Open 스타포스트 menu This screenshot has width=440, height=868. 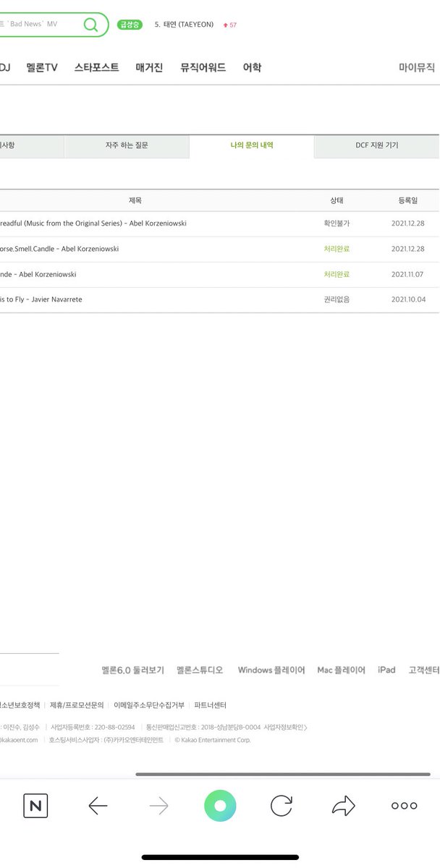[96, 67]
